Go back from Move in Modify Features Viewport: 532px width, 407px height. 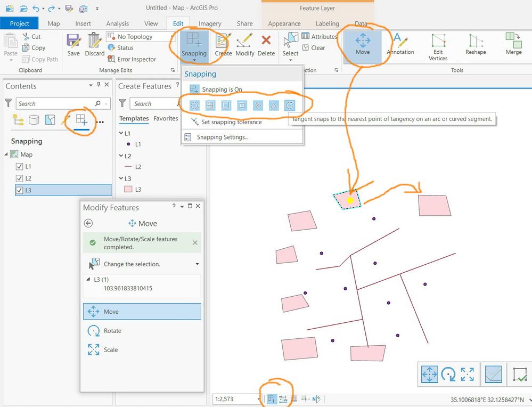88,223
